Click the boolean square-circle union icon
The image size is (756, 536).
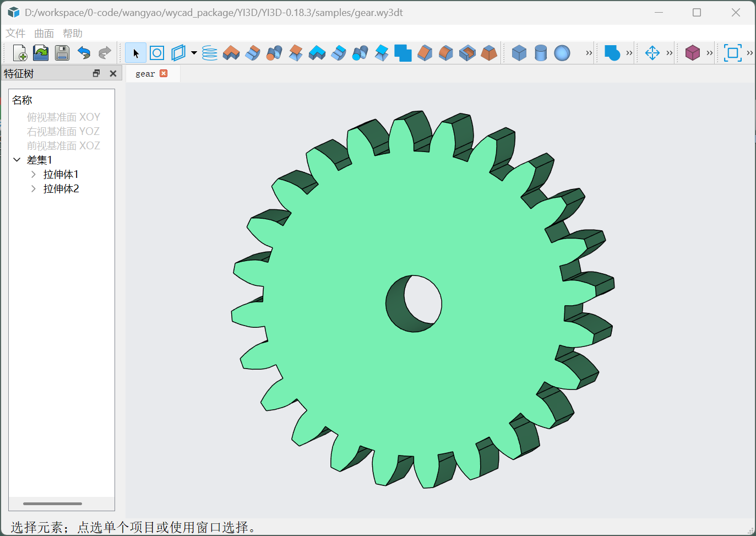[612, 53]
